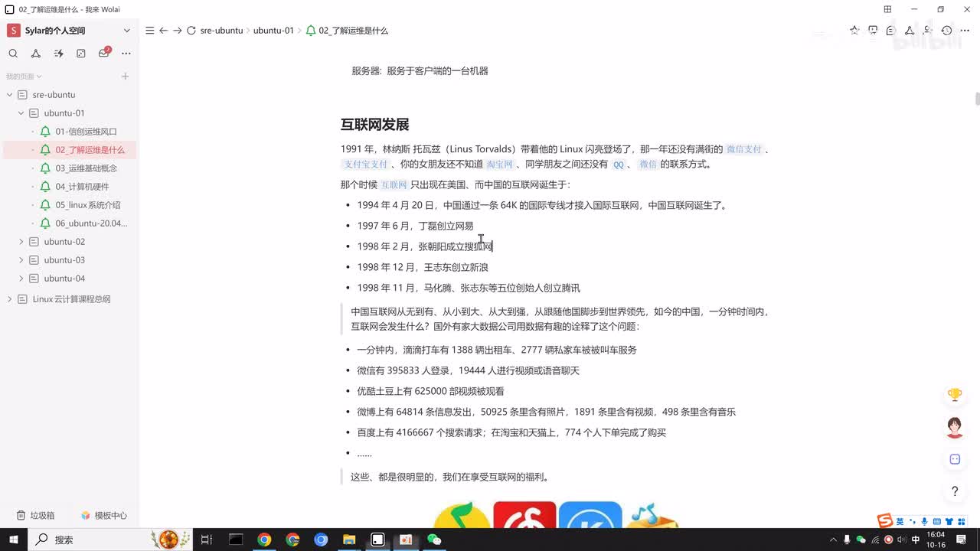Click the taskbar volume icon
The image size is (980, 551).
pyautogui.click(x=902, y=540)
